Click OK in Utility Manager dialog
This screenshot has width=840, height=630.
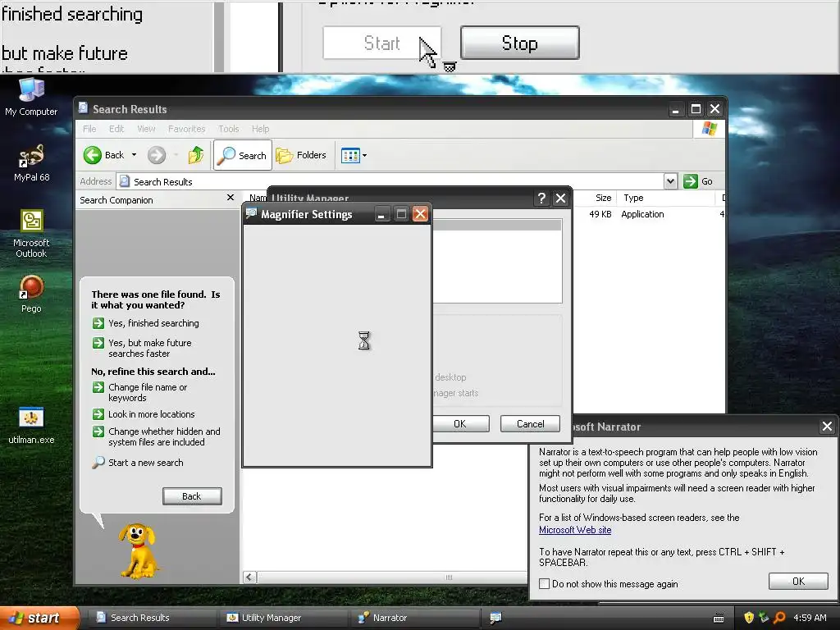coord(461,424)
